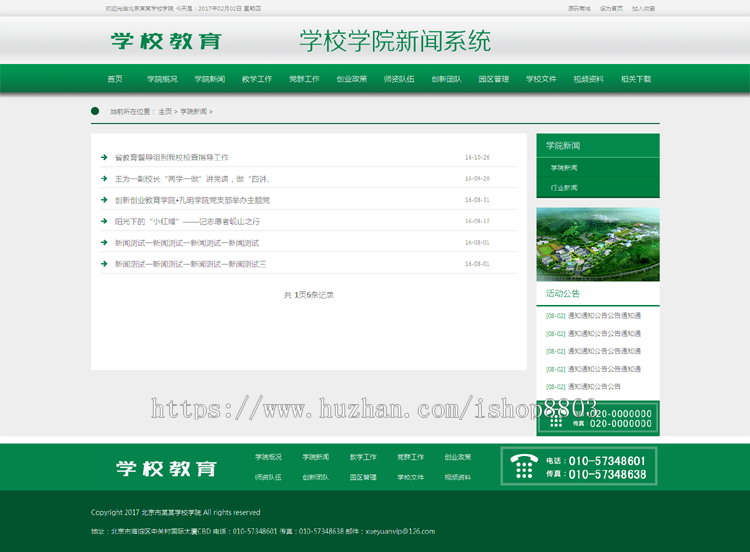Open article 王为一副校长 "两学一做" 讲党课

coord(192,179)
